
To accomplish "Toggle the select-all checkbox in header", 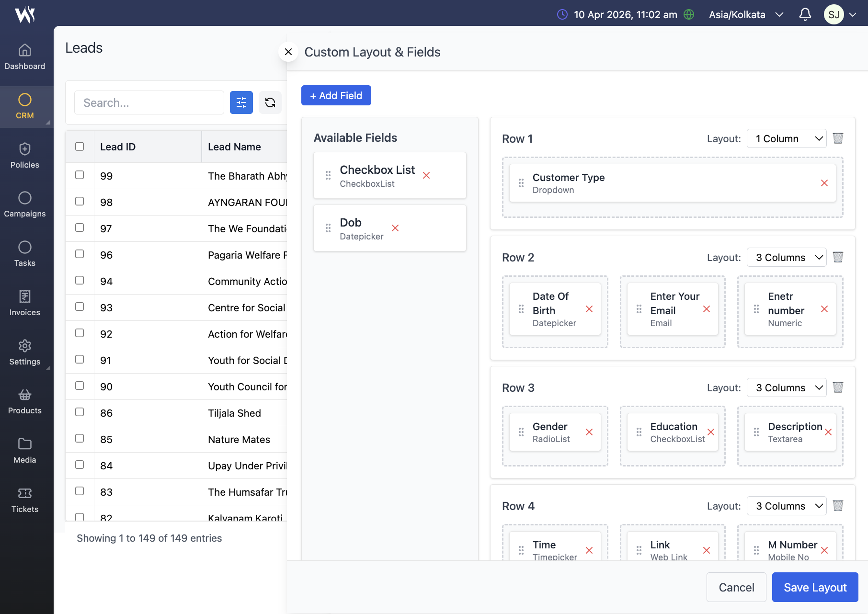I will 80,147.
